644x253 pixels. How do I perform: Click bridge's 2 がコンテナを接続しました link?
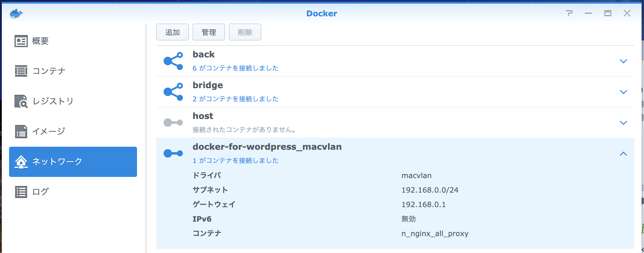(x=235, y=99)
